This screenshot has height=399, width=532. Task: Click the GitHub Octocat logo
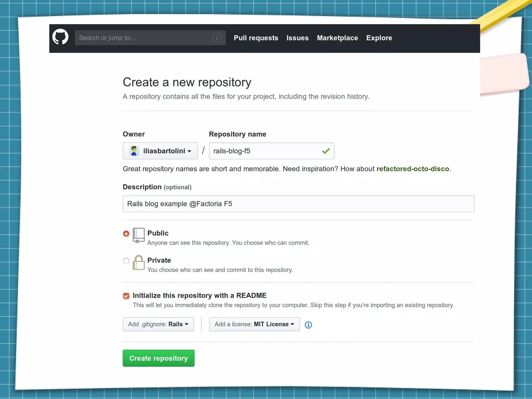[60, 37]
